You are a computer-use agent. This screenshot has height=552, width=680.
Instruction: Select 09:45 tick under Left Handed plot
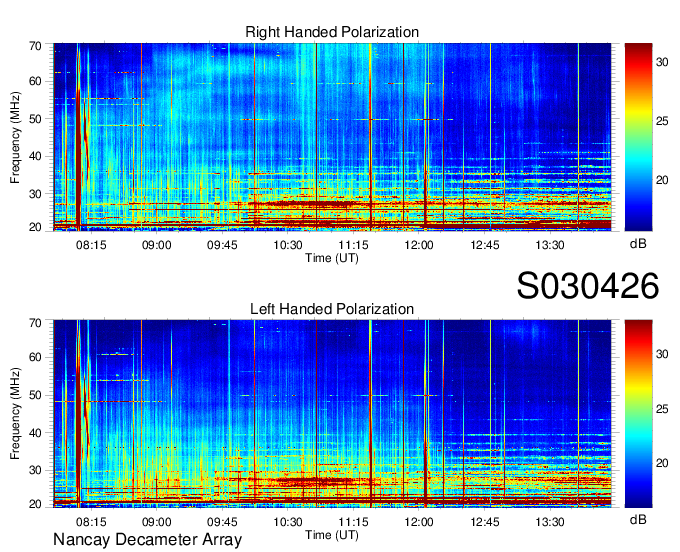click(222, 522)
